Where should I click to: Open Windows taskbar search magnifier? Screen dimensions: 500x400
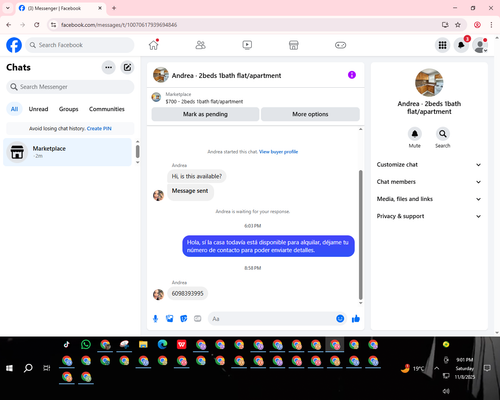[x=28, y=368]
